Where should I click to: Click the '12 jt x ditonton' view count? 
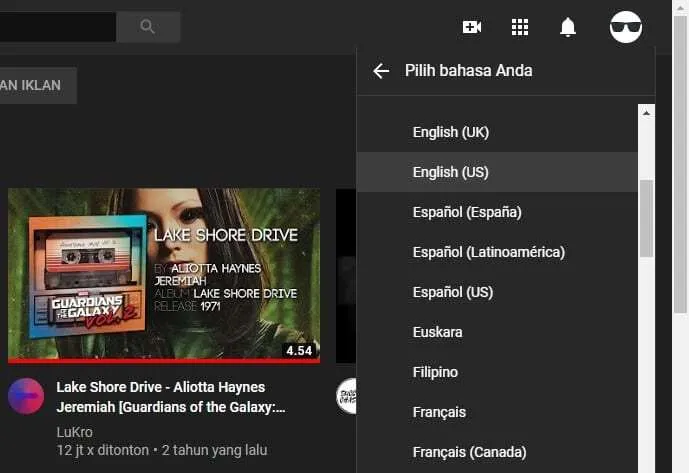pos(103,450)
